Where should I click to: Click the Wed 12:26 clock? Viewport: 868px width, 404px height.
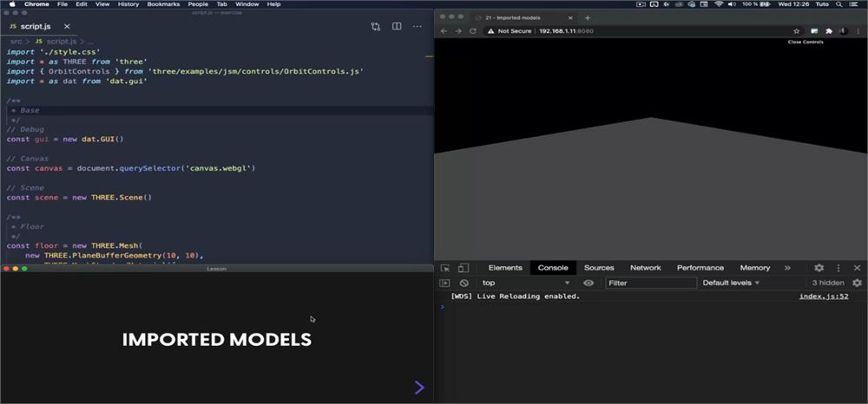(x=792, y=3)
